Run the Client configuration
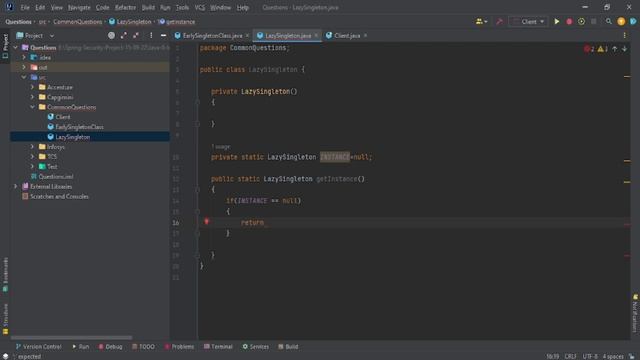Screen dimensions: 640x360 click(x=557, y=22)
